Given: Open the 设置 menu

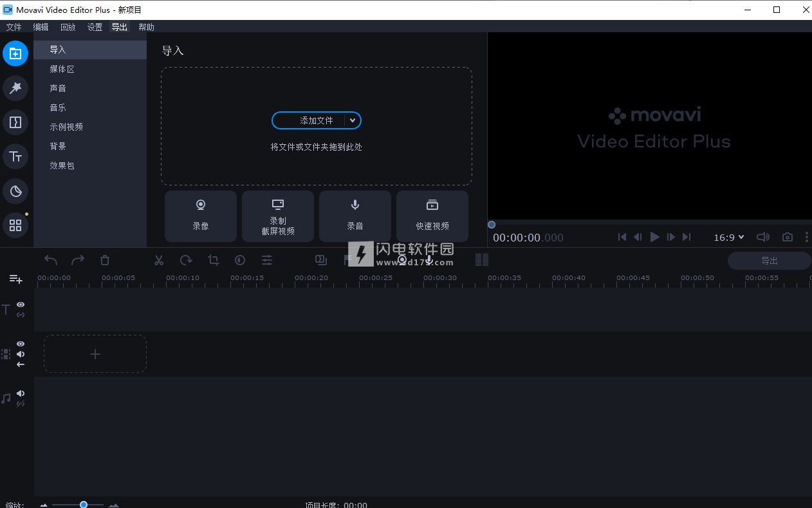Looking at the screenshot, I should click(x=95, y=27).
